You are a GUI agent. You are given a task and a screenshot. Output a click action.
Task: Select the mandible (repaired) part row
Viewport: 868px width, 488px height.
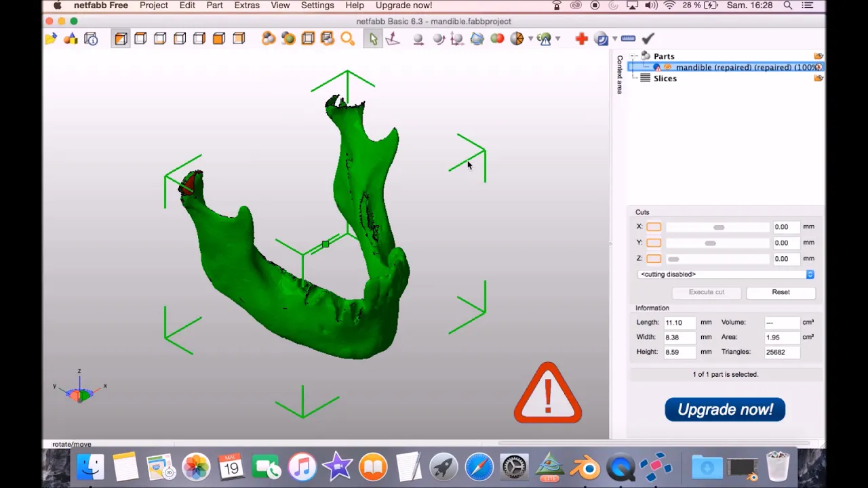click(726, 67)
